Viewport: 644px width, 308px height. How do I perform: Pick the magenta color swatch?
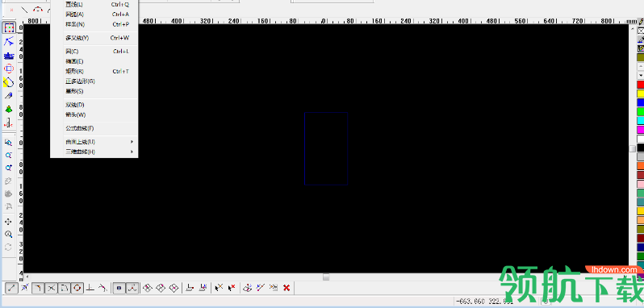point(640,130)
